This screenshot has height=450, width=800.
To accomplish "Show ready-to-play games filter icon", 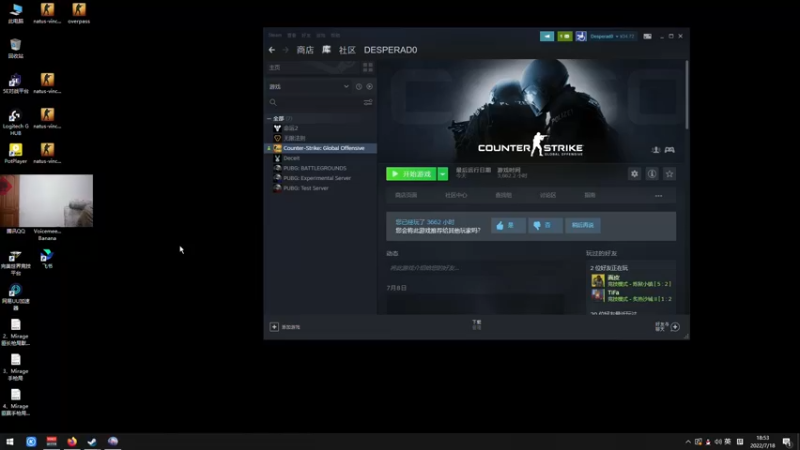I will (369, 87).
